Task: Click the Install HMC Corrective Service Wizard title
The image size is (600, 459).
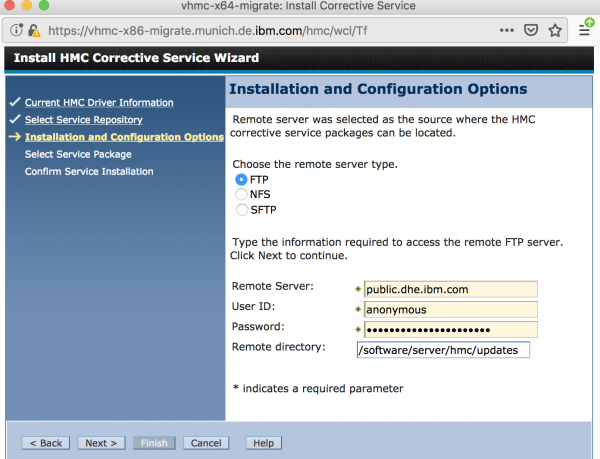Action: click(x=136, y=58)
